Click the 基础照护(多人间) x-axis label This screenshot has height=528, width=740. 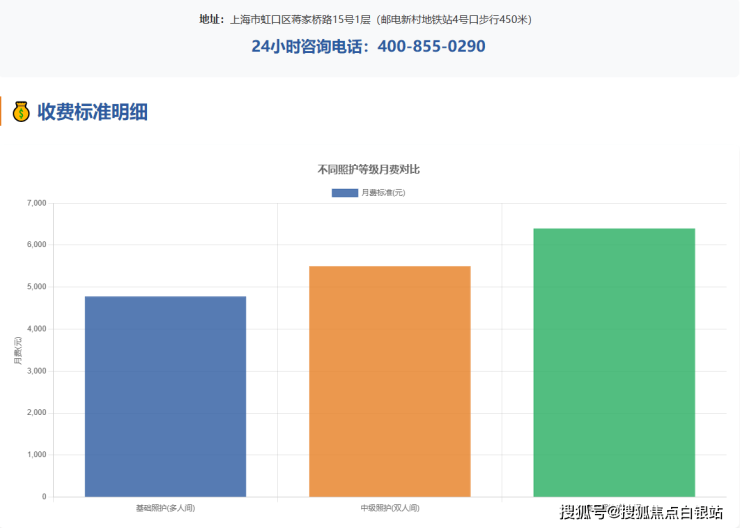[x=165, y=508]
